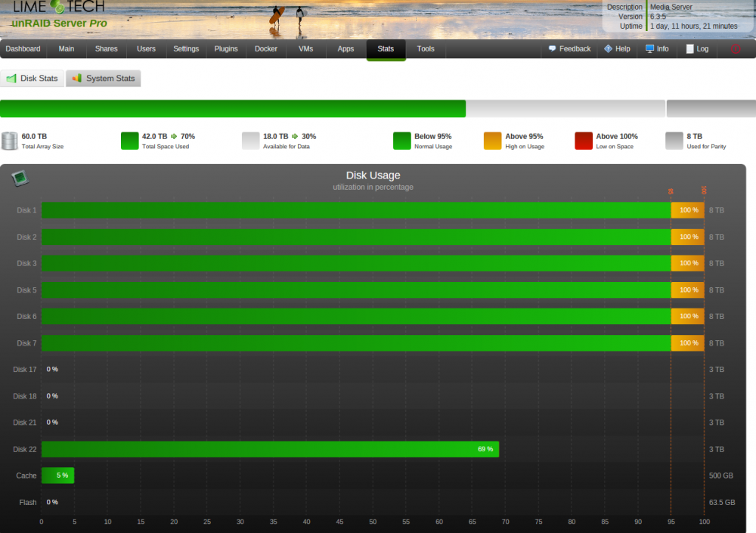The width and height of the screenshot is (756, 533).
Task: Click the Flash row label
Action: [x=28, y=502]
